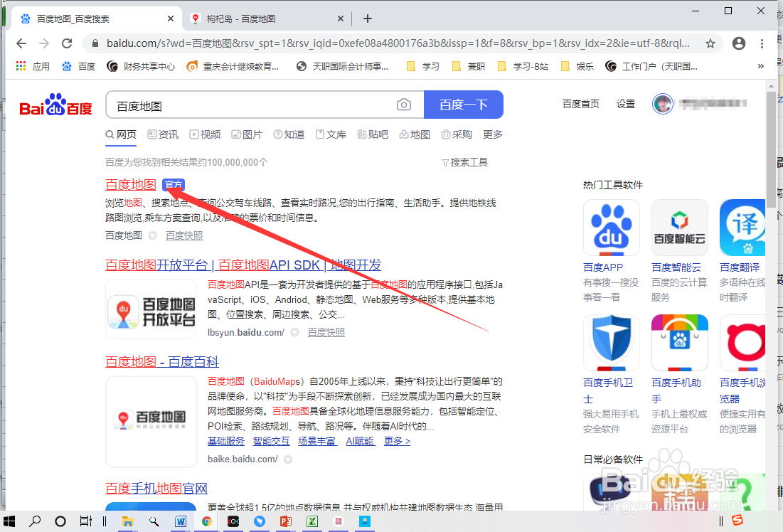Open Word from the taskbar

pos(180,521)
